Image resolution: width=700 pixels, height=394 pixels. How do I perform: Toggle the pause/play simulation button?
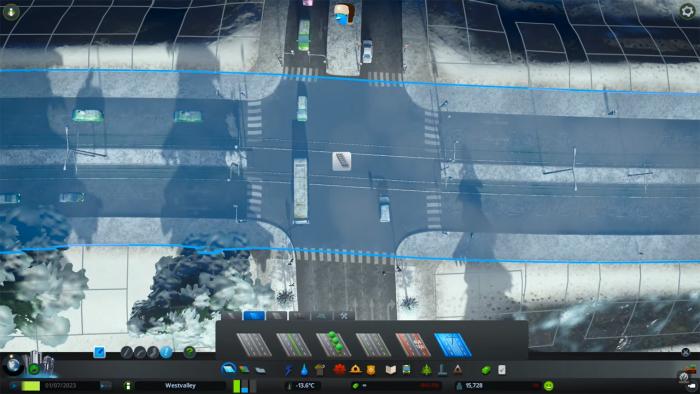click(x=14, y=386)
